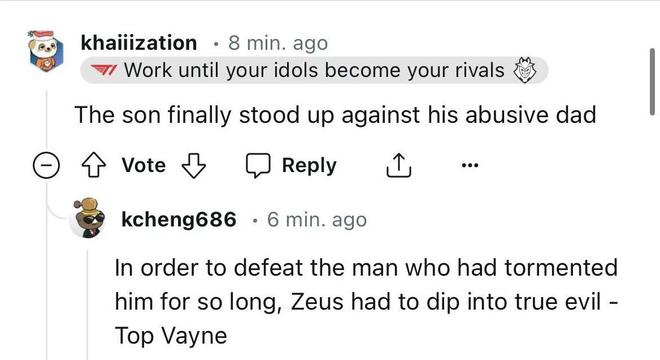The image size is (660, 360).
Task: Click the '8 min. ago' timestamp
Action: [x=278, y=43]
